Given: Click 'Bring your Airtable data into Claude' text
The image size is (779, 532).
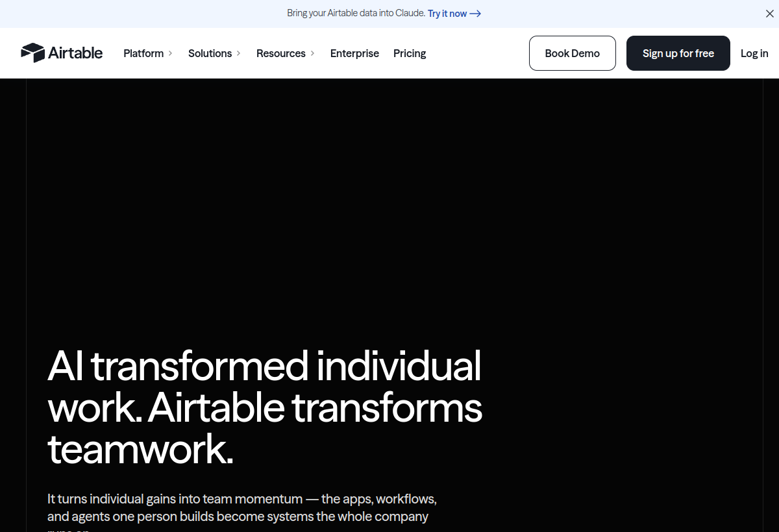Looking at the screenshot, I should pyautogui.click(x=356, y=14).
